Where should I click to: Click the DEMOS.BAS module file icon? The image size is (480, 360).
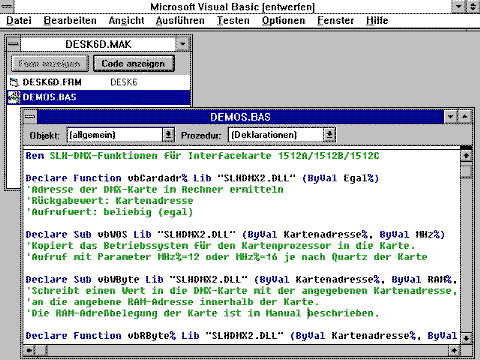[14, 97]
